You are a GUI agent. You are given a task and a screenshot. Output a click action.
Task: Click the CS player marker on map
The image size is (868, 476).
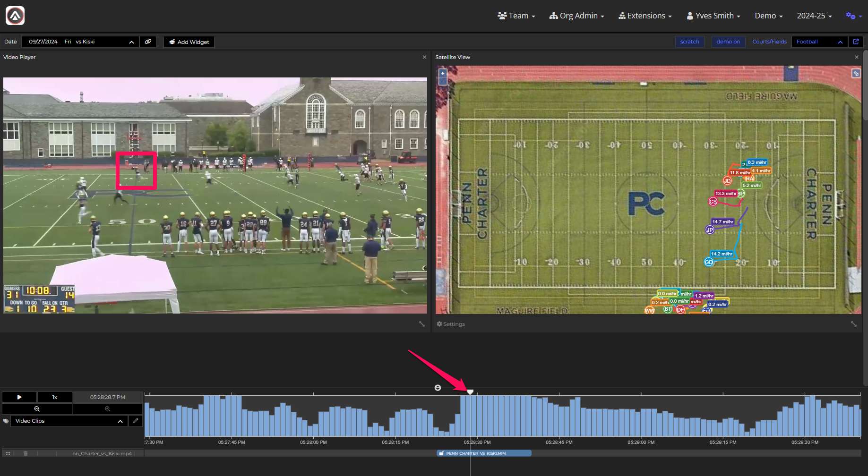click(713, 202)
